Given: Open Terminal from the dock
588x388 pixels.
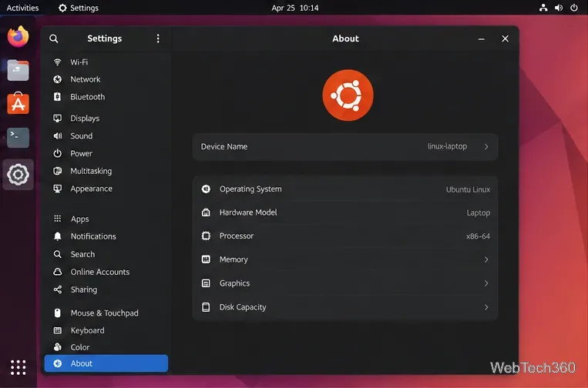Looking at the screenshot, I should point(18,137).
